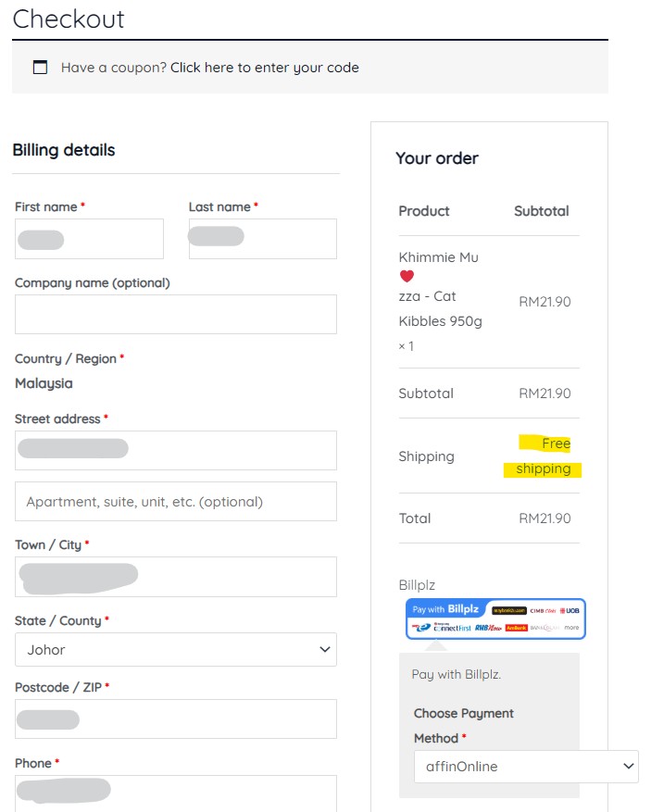651x812 pixels.
Task: Focus the First name field
Action: tap(89, 239)
